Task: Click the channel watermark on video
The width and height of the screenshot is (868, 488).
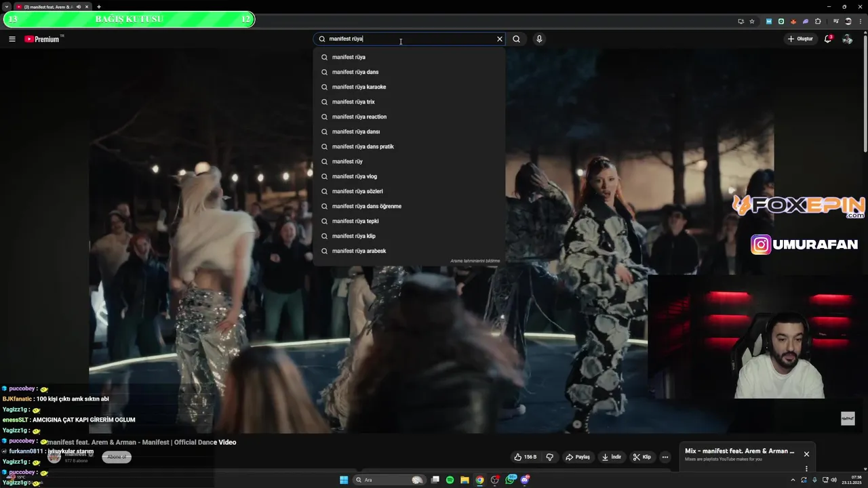Action: (x=848, y=418)
